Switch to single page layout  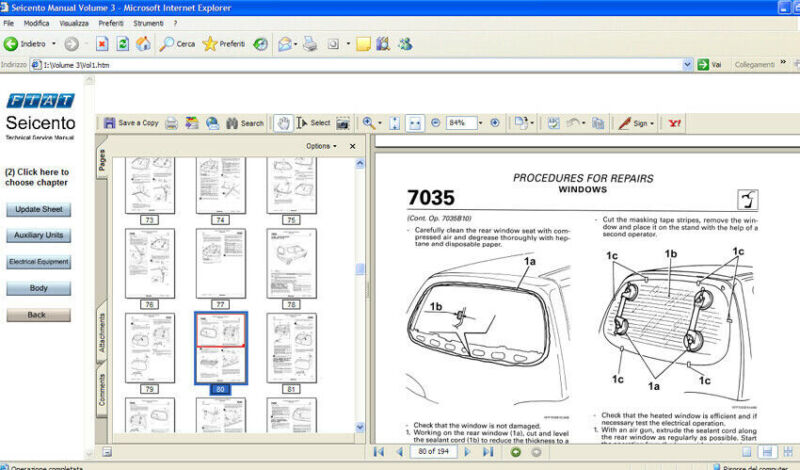point(745,452)
